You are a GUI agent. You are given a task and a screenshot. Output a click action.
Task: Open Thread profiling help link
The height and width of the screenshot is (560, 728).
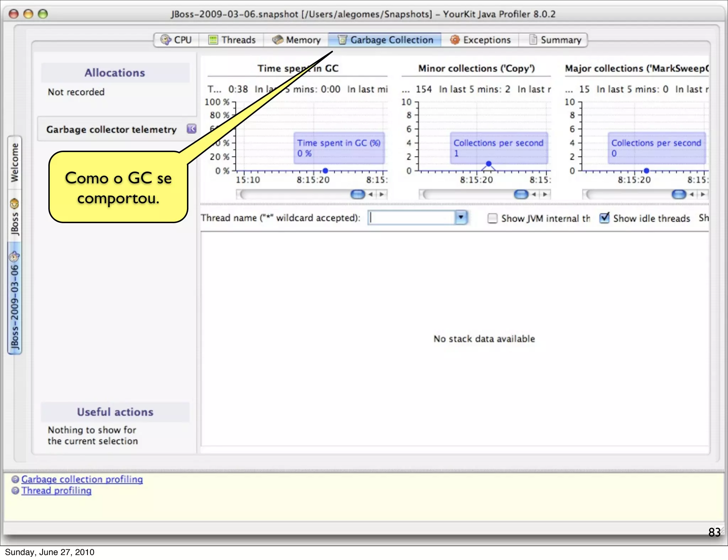coord(57,491)
